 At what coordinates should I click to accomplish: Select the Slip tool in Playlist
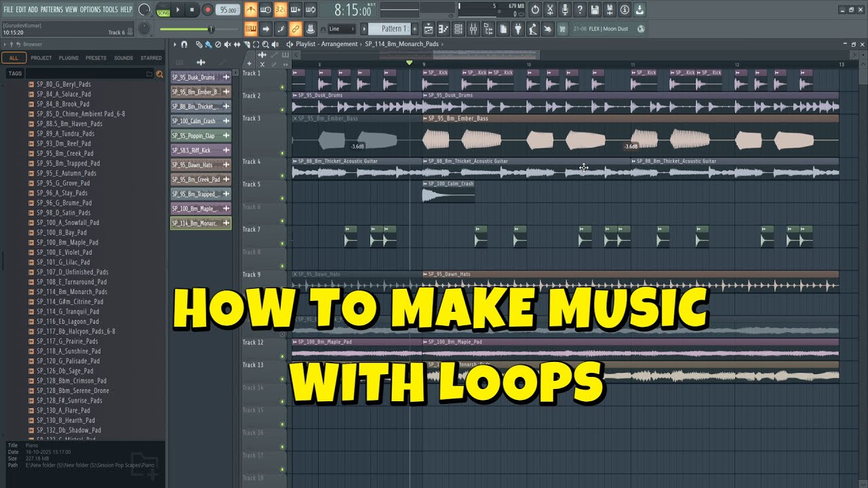237,44
